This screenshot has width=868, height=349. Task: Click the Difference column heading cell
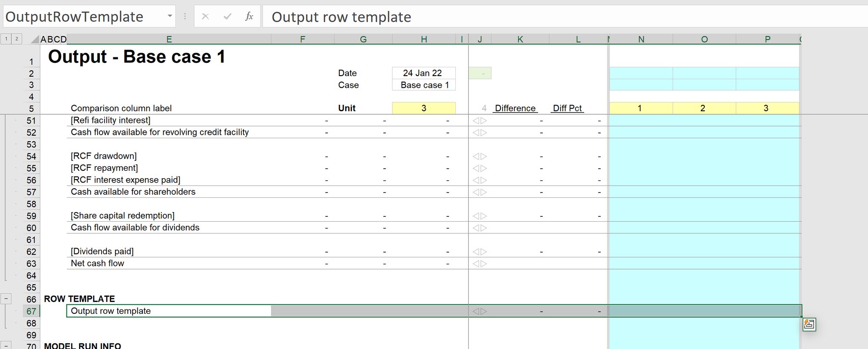(515, 108)
